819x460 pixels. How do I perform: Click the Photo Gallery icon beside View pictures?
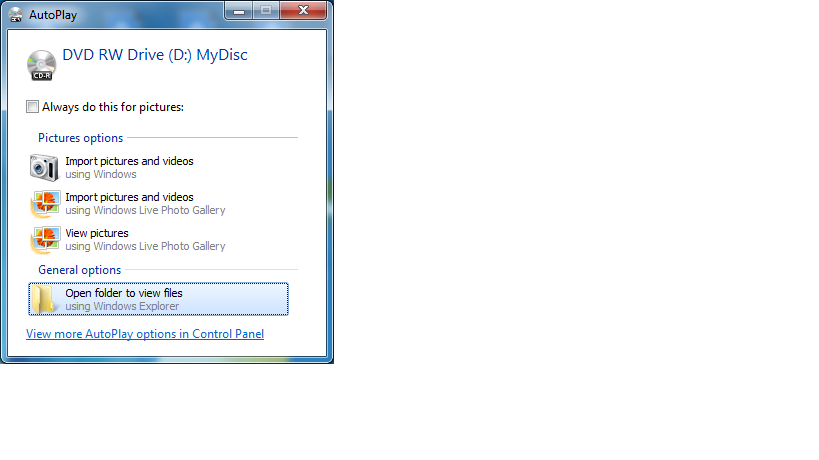click(45, 240)
